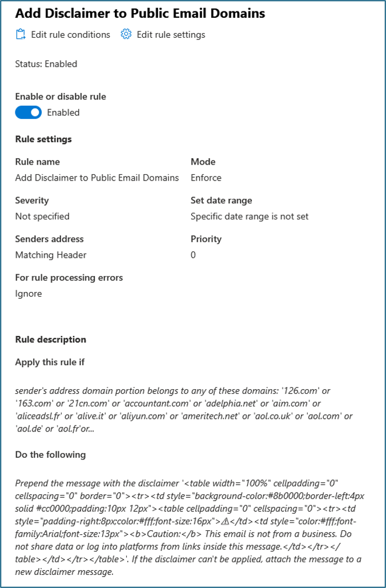
Task: Click the Add Disclaimer to Public Email Domains title
Action: 140,13
